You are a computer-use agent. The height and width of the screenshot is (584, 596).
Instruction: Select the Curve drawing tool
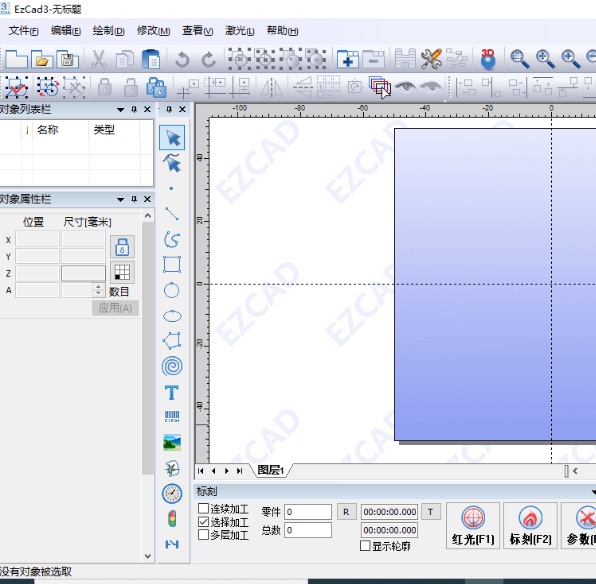(172, 239)
